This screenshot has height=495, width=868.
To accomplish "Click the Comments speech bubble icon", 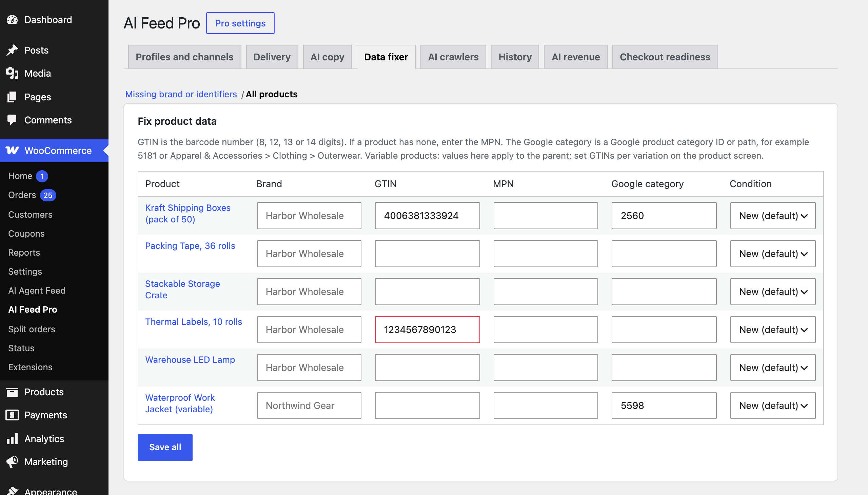I will (x=12, y=120).
